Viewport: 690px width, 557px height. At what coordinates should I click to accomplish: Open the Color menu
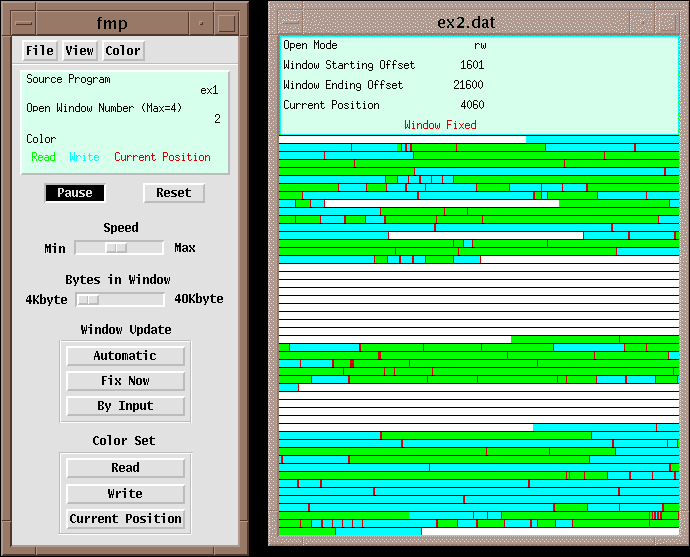[123, 50]
